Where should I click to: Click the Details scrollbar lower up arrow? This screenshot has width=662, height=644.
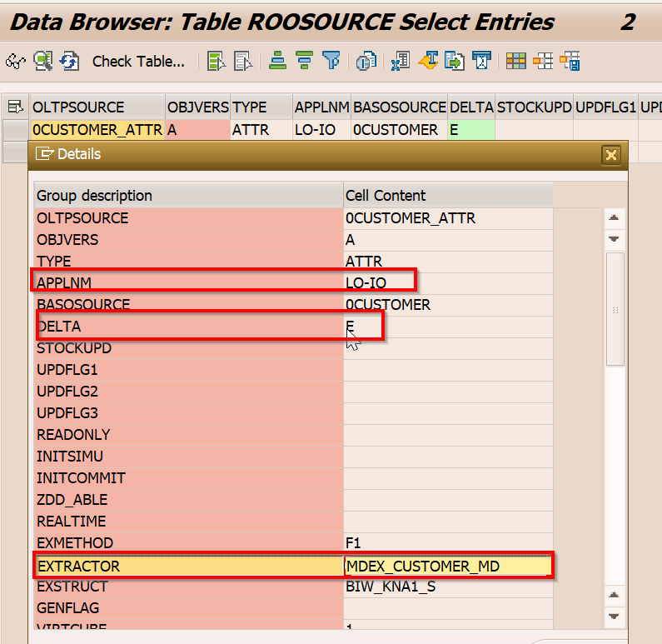tap(614, 595)
